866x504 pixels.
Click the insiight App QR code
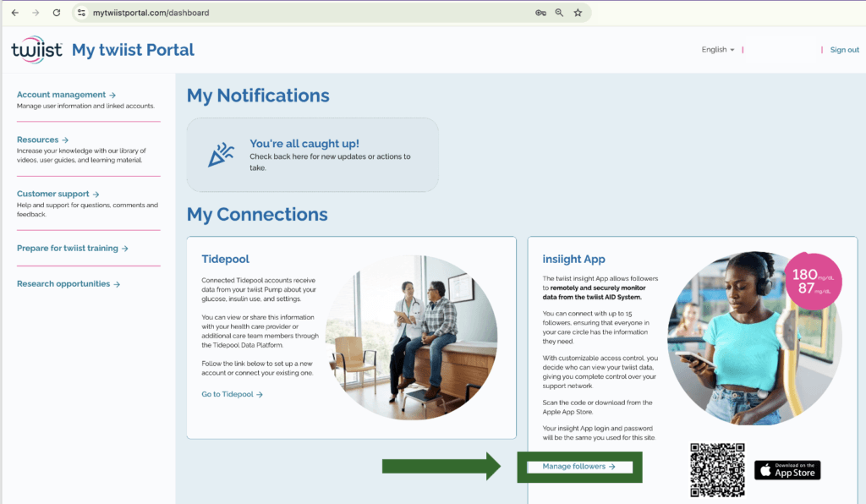coord(716,469)
